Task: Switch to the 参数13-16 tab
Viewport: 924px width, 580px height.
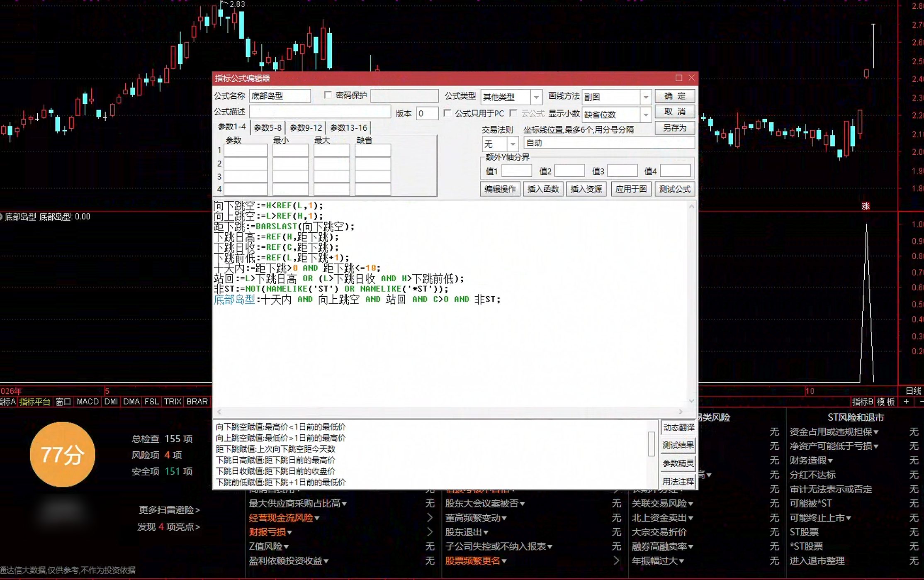Action: (x=348, y=128)
